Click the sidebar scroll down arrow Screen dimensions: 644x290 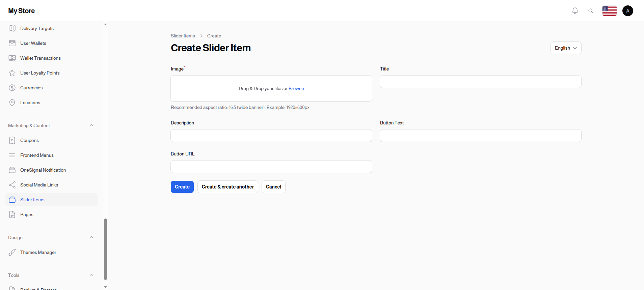(105, 287)
